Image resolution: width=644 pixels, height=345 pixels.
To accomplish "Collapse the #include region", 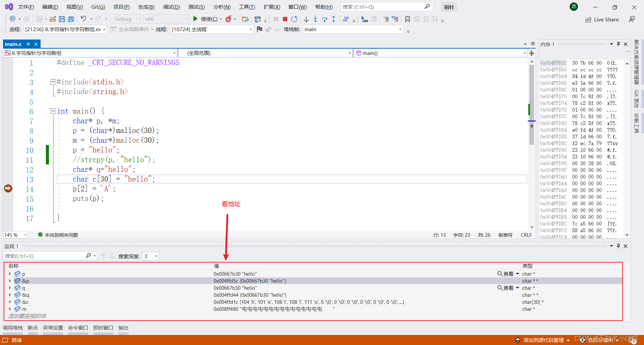I will pyautogui.click(x=53, y=82).
